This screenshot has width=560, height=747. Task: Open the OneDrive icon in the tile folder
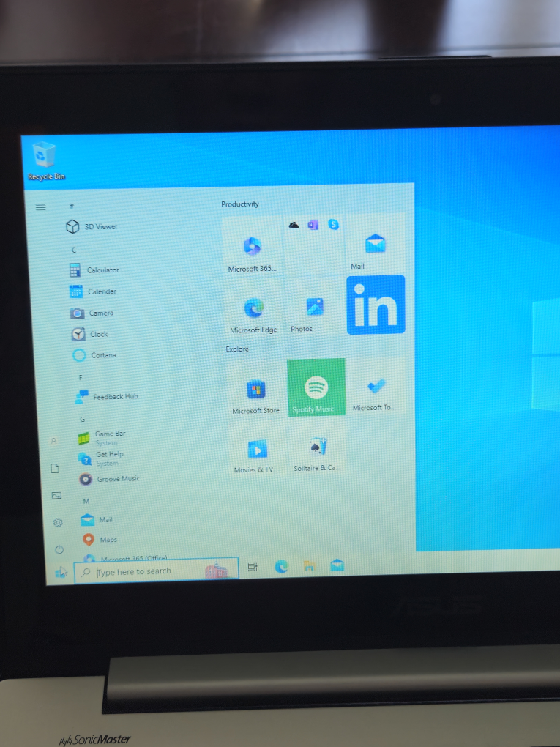(x=294, y=225)
